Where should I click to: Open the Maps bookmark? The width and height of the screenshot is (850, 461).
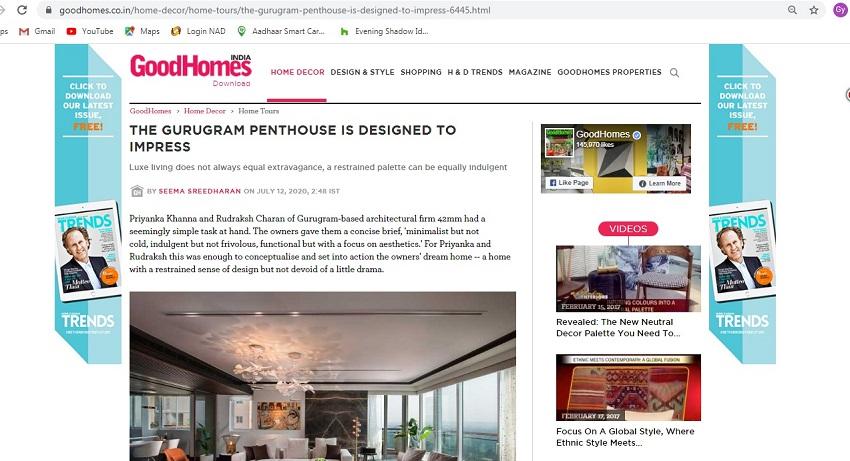[x=142, y=31]
